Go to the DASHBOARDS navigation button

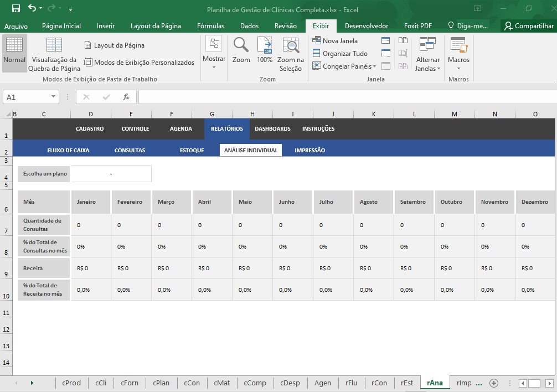(x=272, y=129)
